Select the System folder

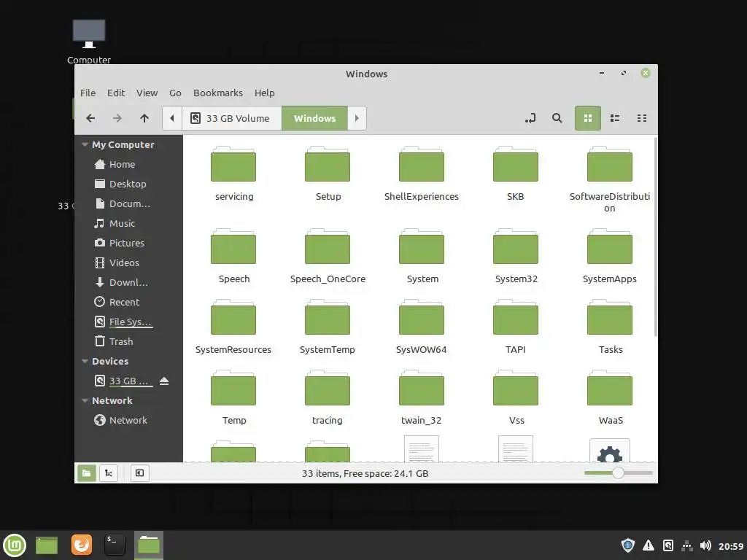(422, 257)
